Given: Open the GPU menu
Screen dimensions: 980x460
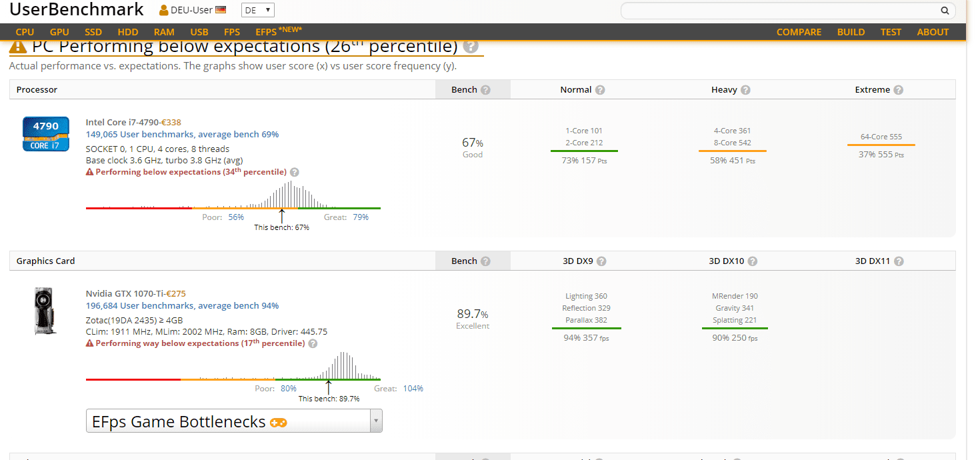Looking at the screenshot, I should 59,32.
